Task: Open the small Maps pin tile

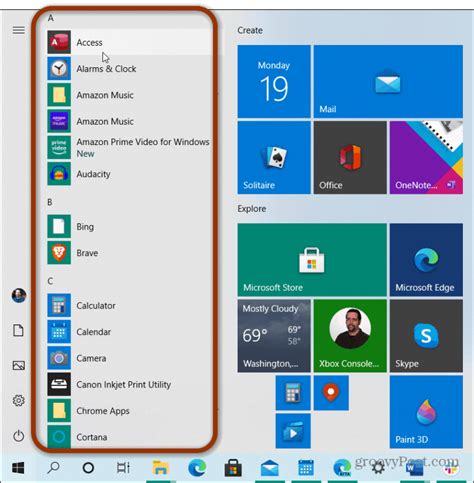Action: point(331,393)
